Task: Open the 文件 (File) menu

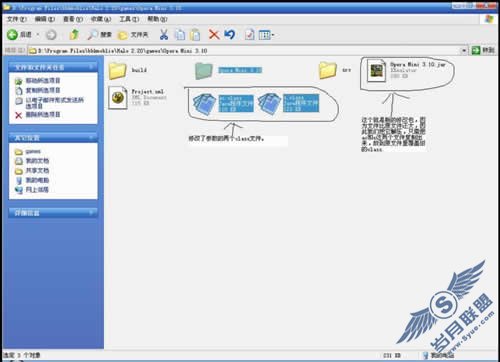Action: coord(17,19)
